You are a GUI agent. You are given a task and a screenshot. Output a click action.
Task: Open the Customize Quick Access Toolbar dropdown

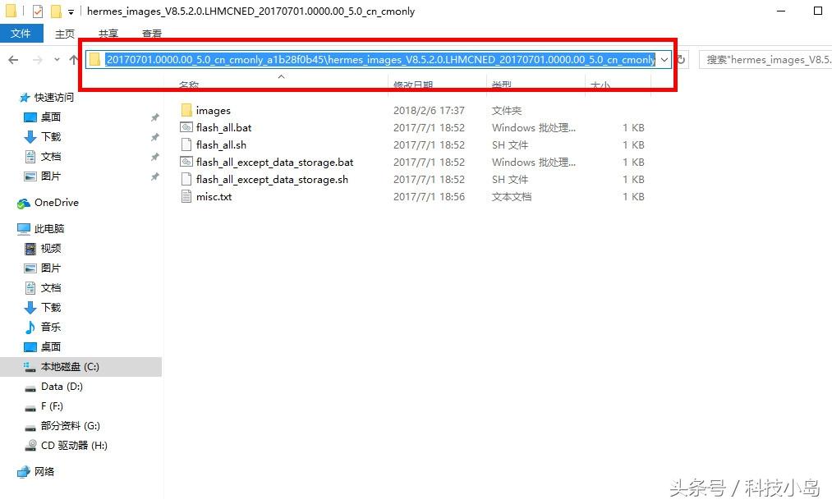point(71,11)
